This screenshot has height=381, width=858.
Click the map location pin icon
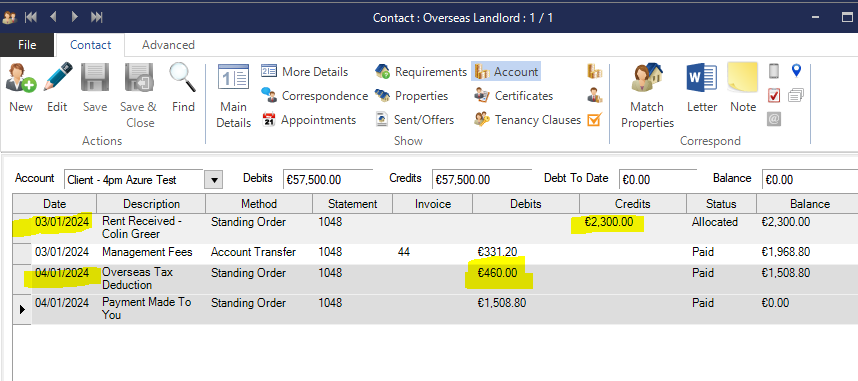point(796,71)
